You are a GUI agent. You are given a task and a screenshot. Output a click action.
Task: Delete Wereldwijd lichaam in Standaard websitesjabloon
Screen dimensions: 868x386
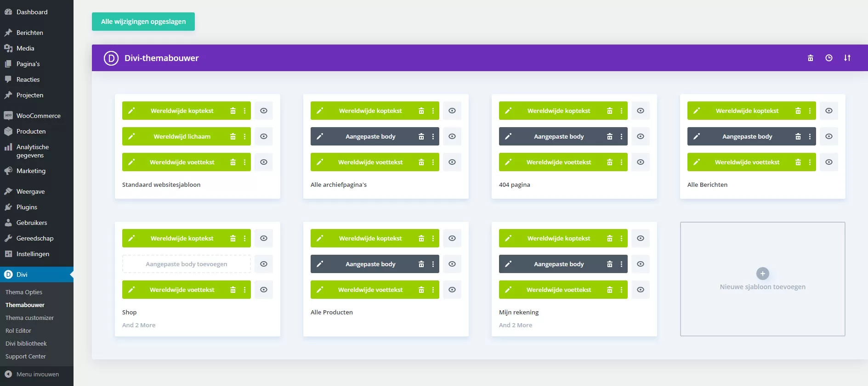pyautogui.click(x=233, y=136)
